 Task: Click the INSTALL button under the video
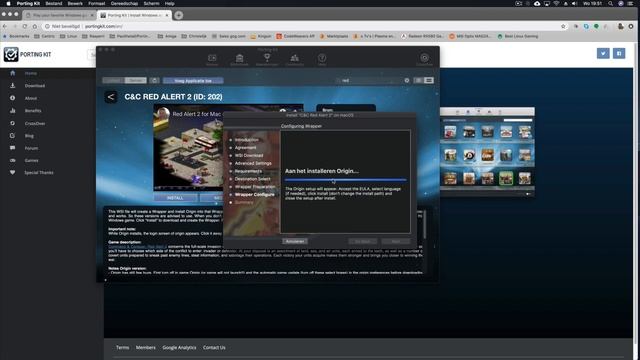click(x=175, y=198)
